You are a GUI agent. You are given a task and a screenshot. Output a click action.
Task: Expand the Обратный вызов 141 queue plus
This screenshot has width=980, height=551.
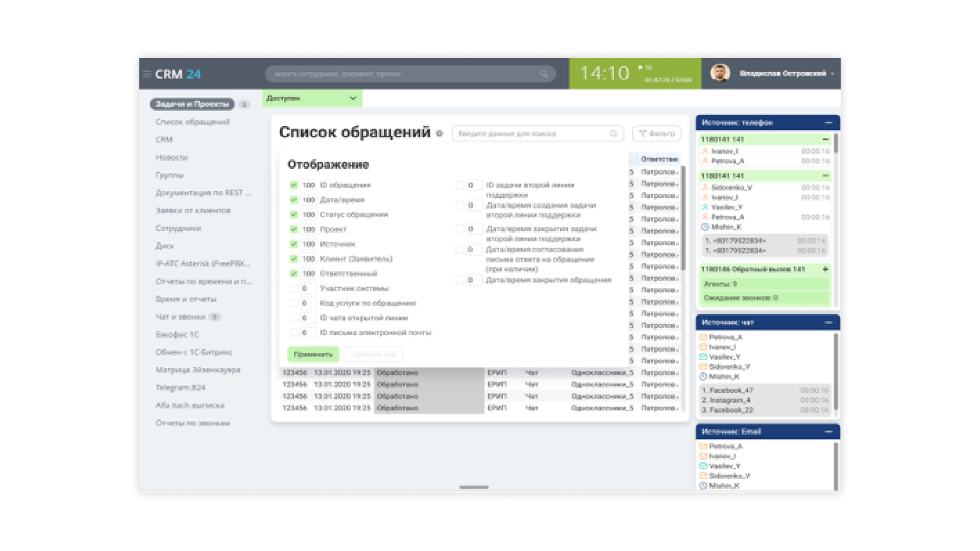coord(825,269)
